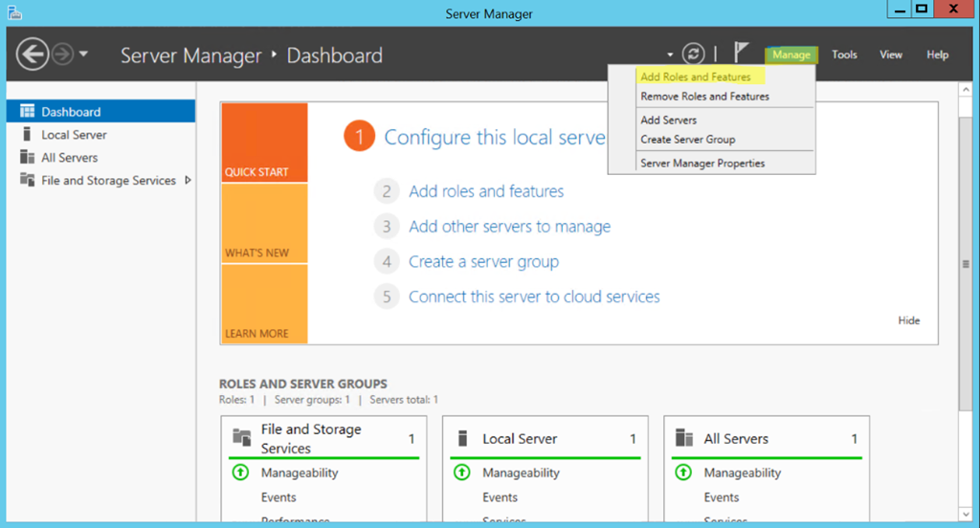Choose Remove Roles and Features

[705, 97]
